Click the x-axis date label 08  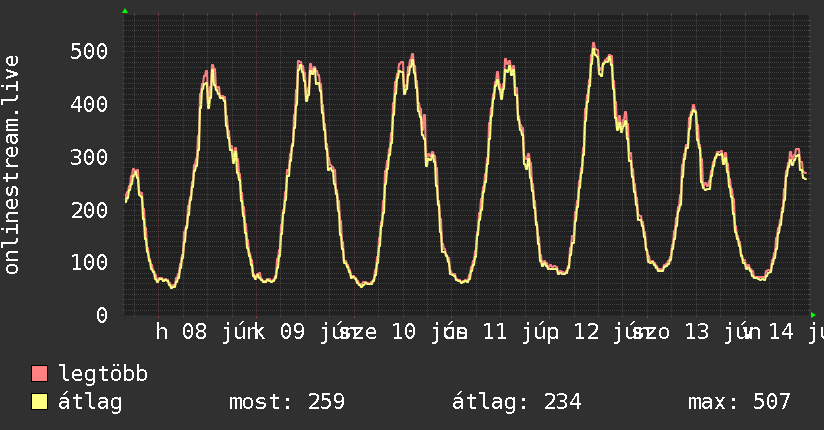click(194, 332)
